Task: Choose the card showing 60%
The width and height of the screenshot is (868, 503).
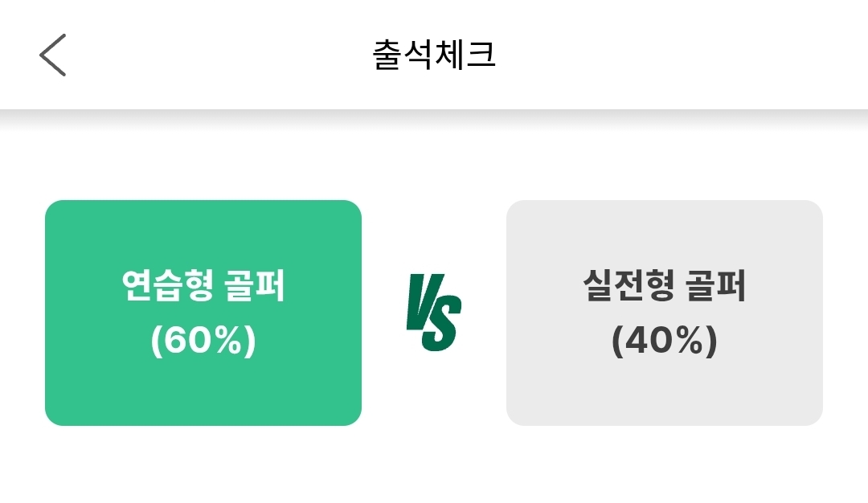Action: click(203, 313)
